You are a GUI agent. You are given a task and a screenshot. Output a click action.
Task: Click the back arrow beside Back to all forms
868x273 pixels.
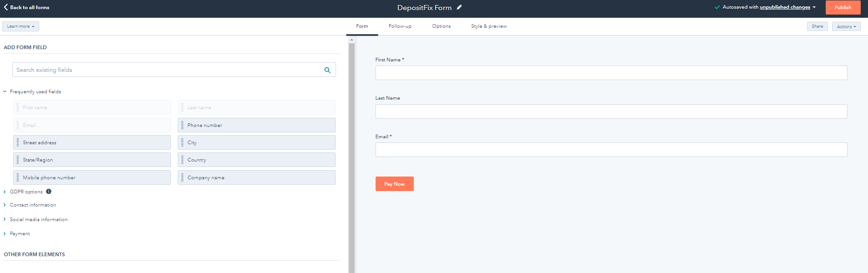pos(6,7)
